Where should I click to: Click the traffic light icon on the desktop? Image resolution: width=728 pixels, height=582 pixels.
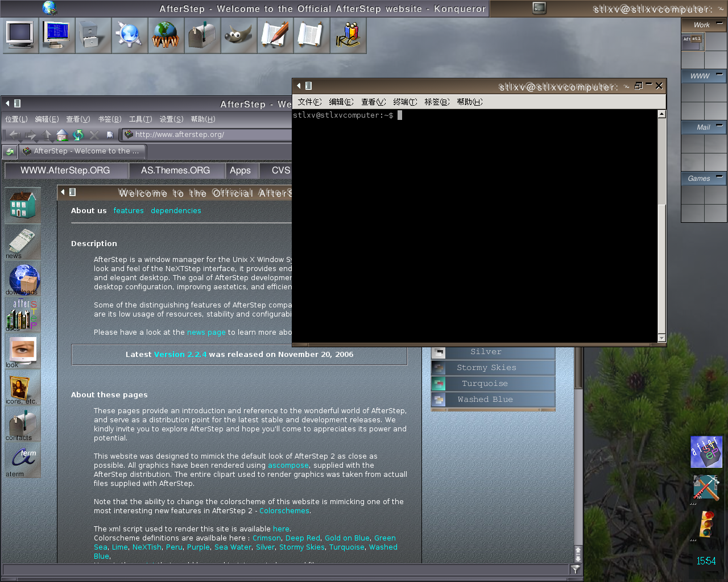pyautogui.click(x=707, y=523)
